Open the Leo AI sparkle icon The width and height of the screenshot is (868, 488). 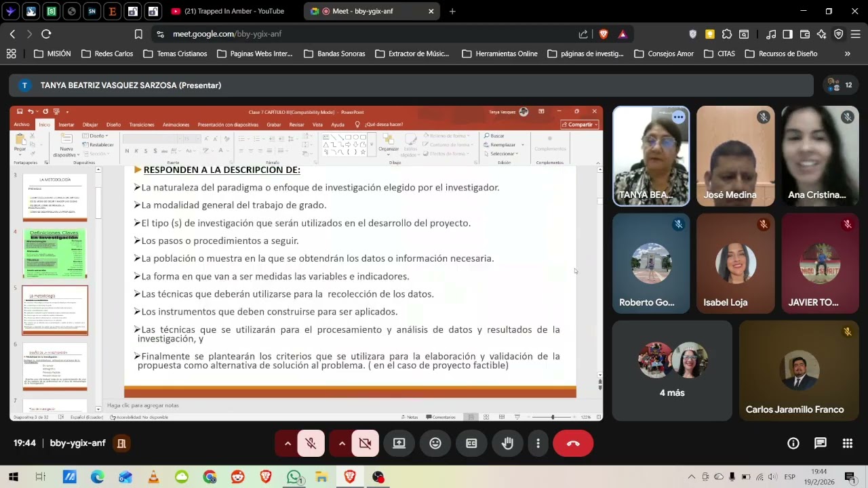821,34
